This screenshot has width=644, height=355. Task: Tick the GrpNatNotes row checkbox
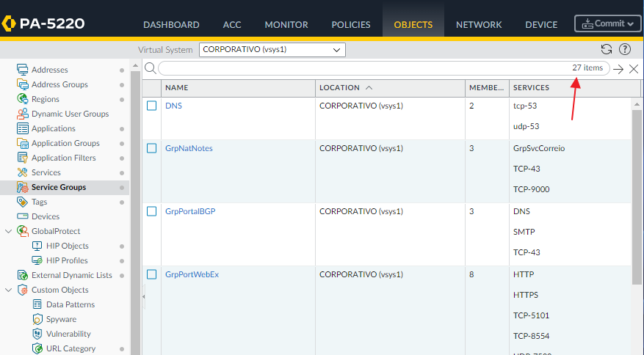(x=152, y=148)
